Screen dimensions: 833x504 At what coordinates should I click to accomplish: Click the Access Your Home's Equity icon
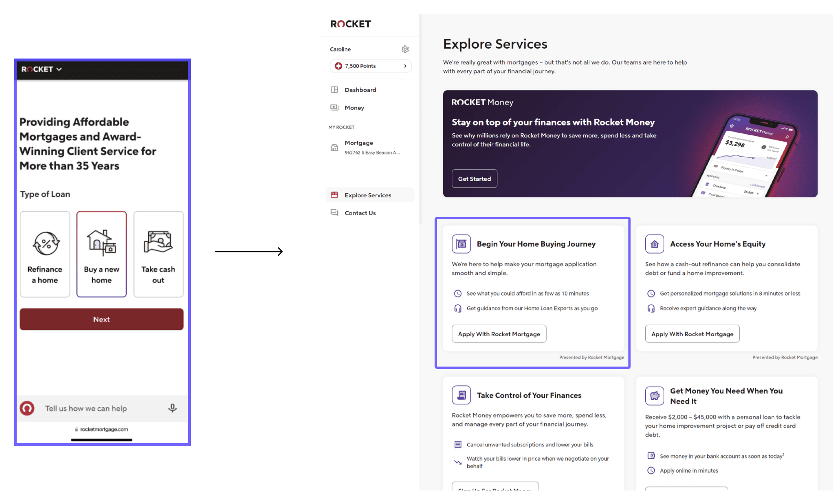coord(654,244)
